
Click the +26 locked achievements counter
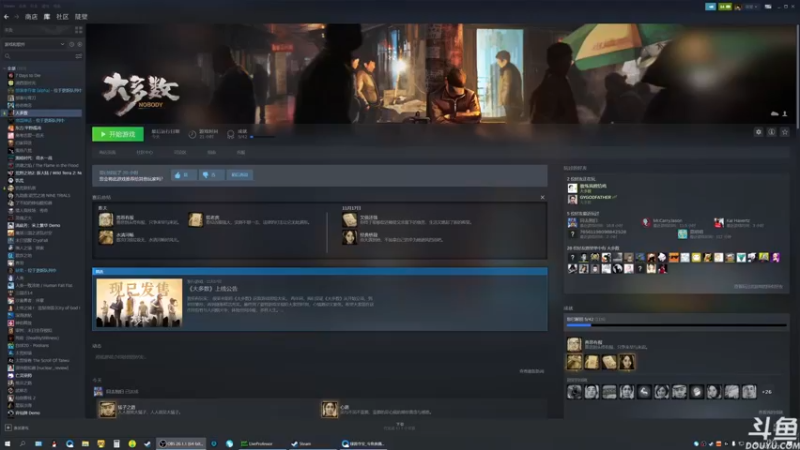[767, 392]
